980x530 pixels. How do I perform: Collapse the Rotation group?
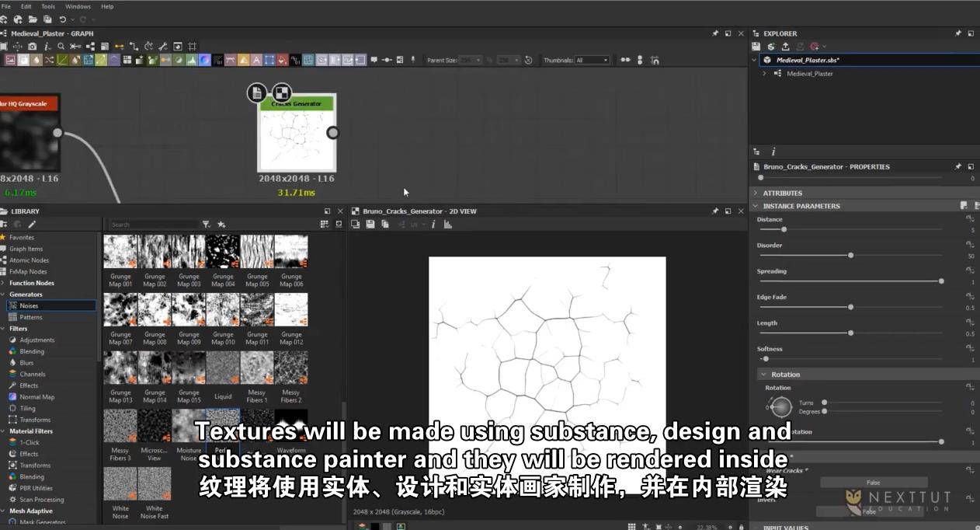tap(764, 374)
